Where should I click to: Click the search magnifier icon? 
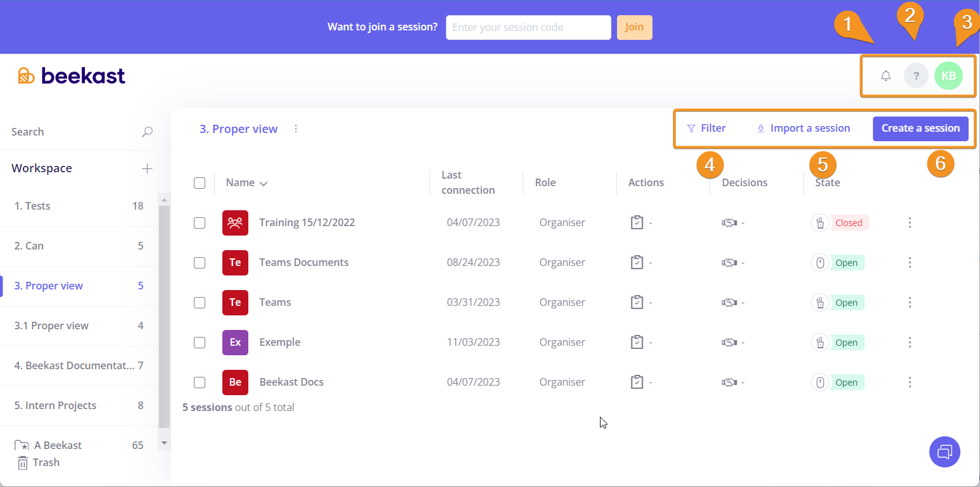147,132
